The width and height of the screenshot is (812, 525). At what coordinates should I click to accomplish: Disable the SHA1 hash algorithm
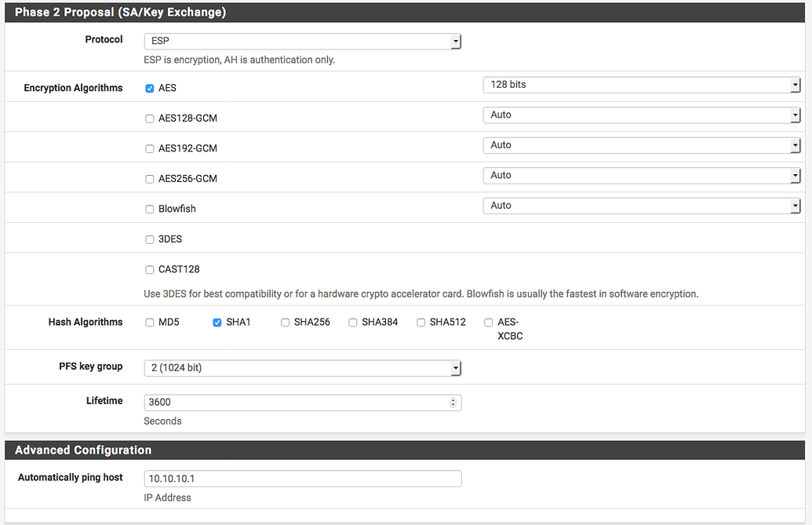217,322
